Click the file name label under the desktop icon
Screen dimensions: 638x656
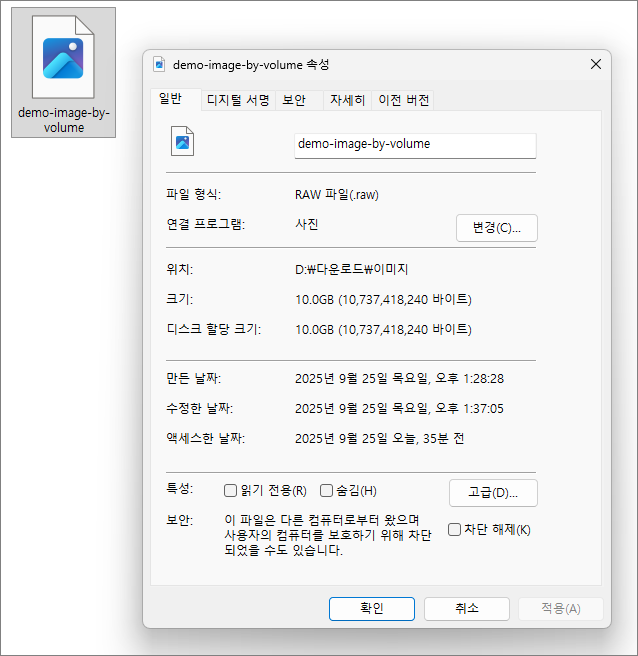tap(63, 120)
